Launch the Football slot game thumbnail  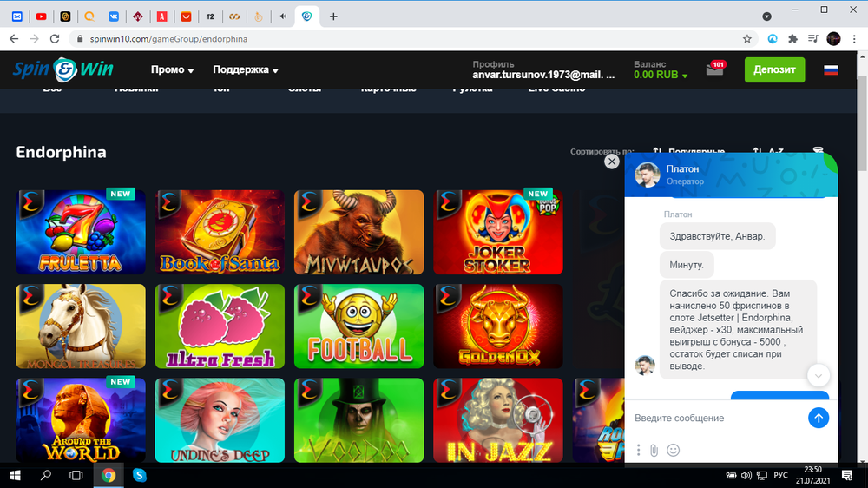[x=358, y=326]
